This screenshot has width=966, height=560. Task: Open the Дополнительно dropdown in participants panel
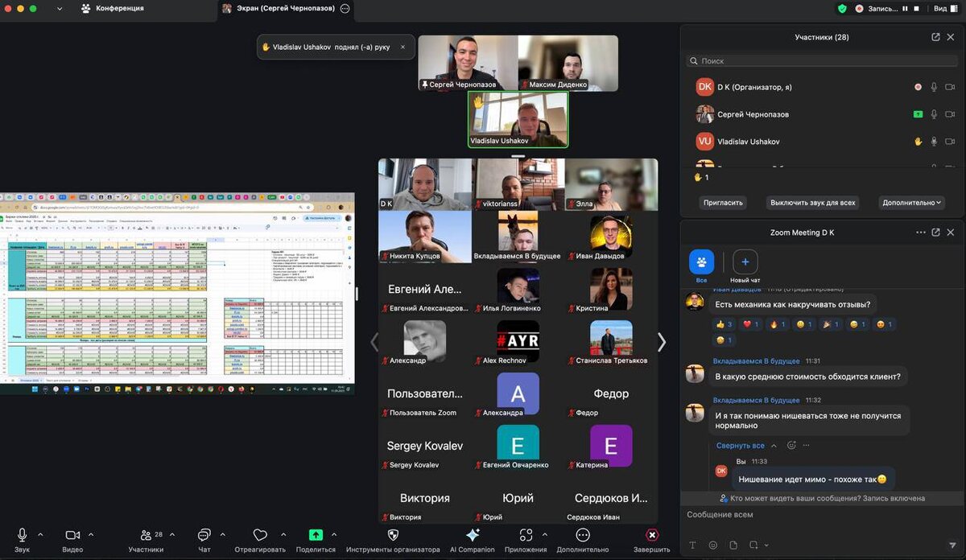point(912,203)
